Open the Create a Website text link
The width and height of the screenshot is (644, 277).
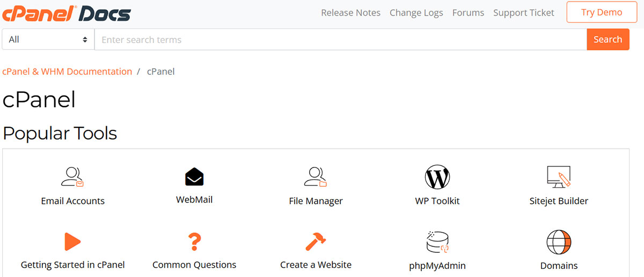click(316, 265)
